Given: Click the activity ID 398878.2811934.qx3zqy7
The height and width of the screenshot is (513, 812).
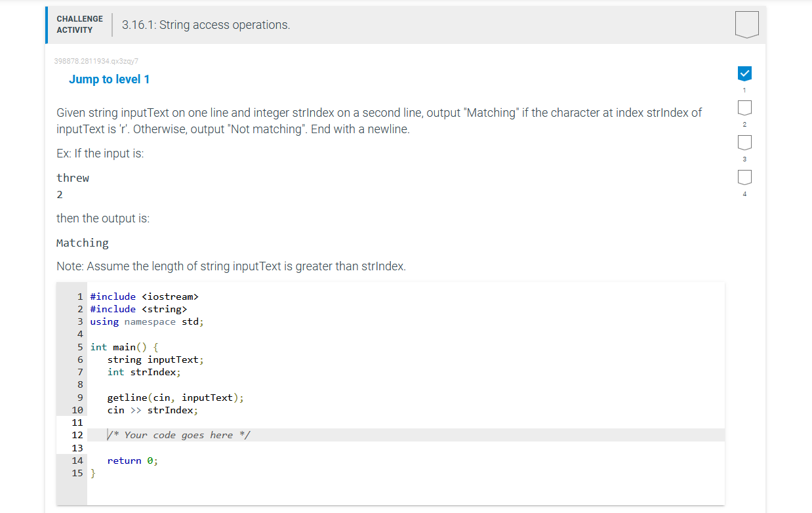Looking at the screenshot, I should pyautogui.click(x=96, y=60).
